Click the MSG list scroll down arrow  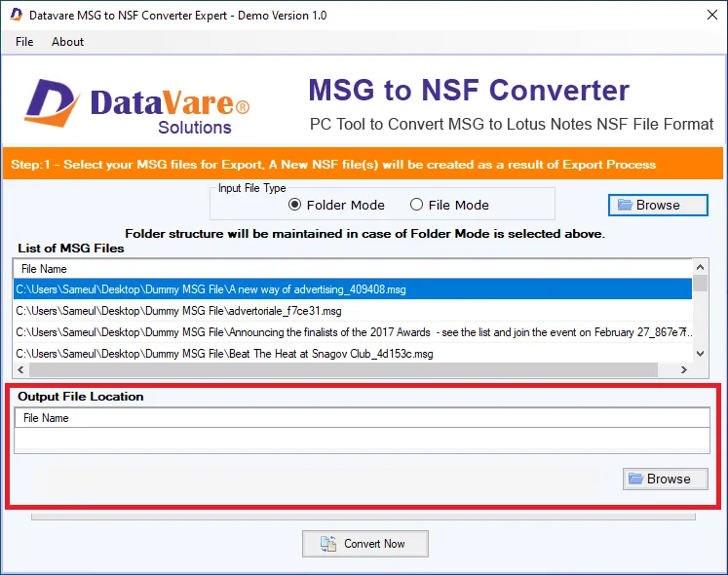pyautogui.click(x=700, y=354)
